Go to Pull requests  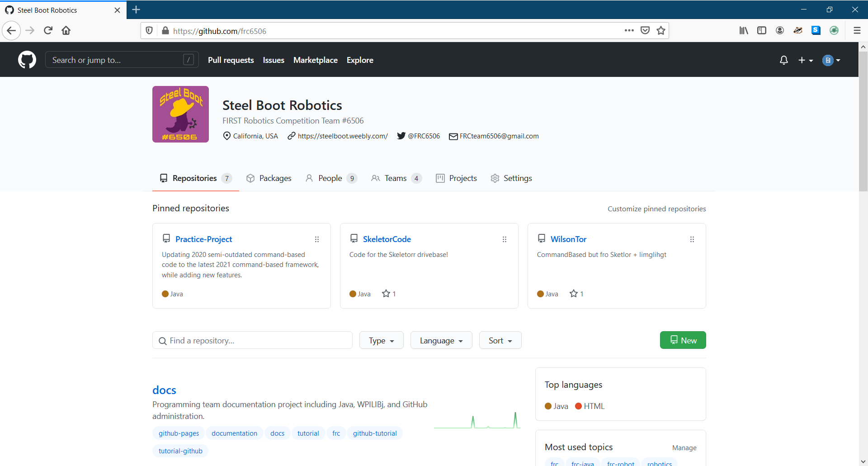231,60
